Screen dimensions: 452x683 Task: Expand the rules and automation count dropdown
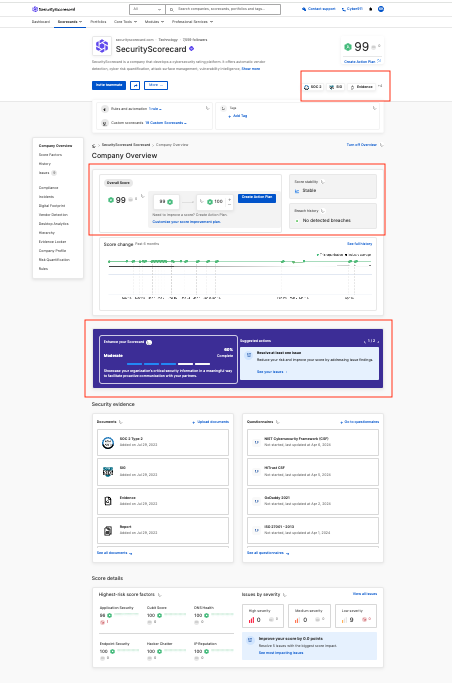[155, 109]
